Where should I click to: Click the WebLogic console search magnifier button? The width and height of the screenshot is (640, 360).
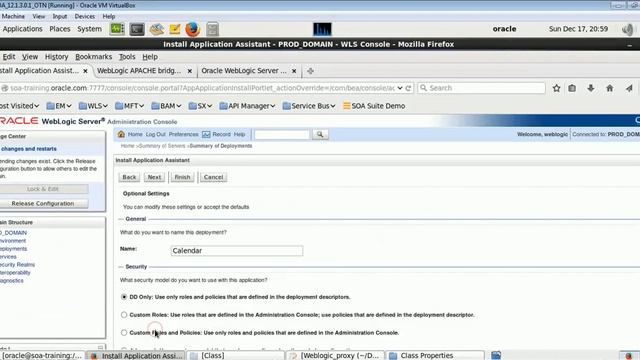(x=320, y=134)
